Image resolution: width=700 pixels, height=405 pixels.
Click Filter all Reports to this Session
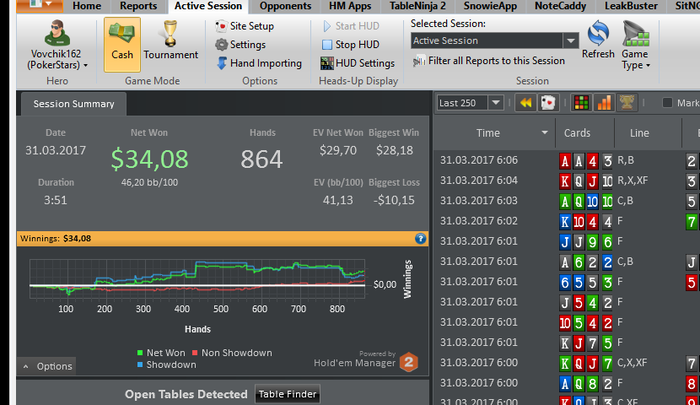click(x=489, y=61)
